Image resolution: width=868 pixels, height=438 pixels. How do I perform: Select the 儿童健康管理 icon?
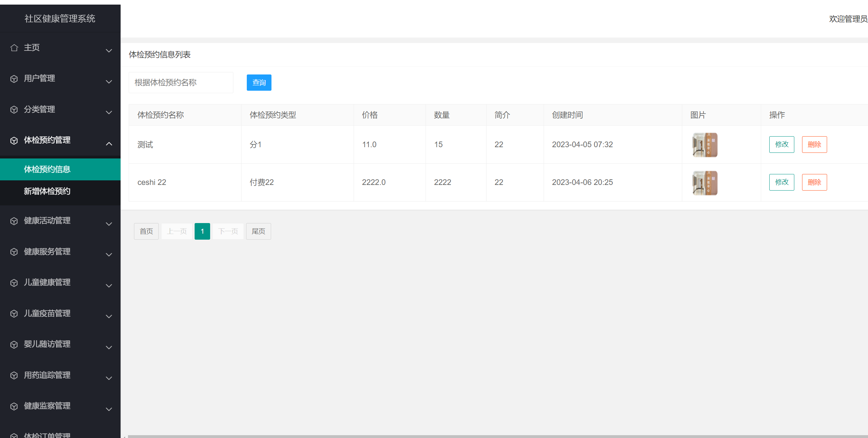pos(14,282)
